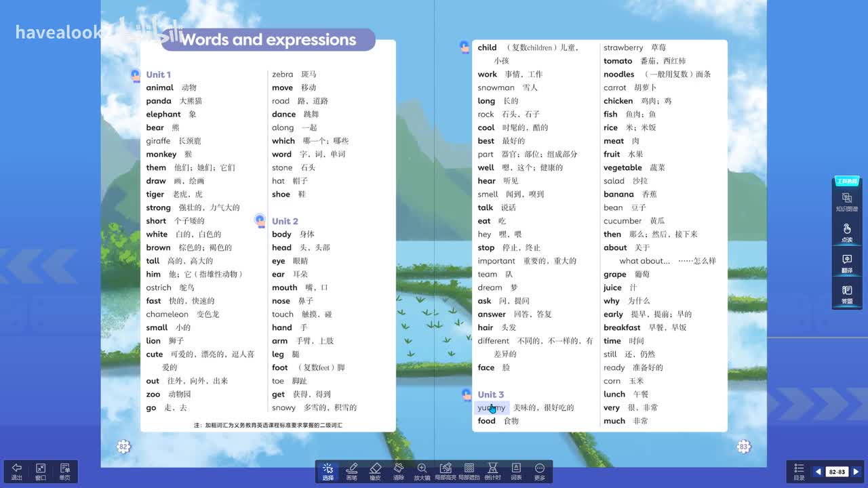Click the highlighted word yummy

click(491, 407)
